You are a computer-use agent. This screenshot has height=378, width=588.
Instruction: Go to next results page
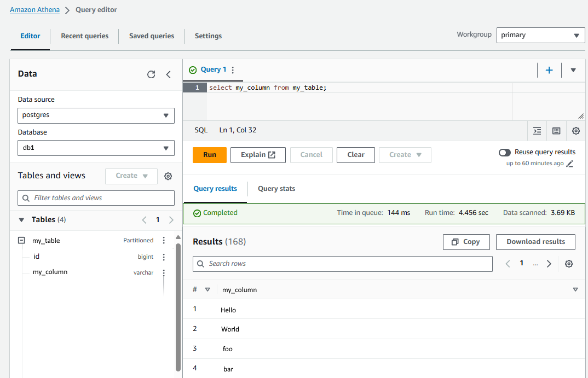549,264
